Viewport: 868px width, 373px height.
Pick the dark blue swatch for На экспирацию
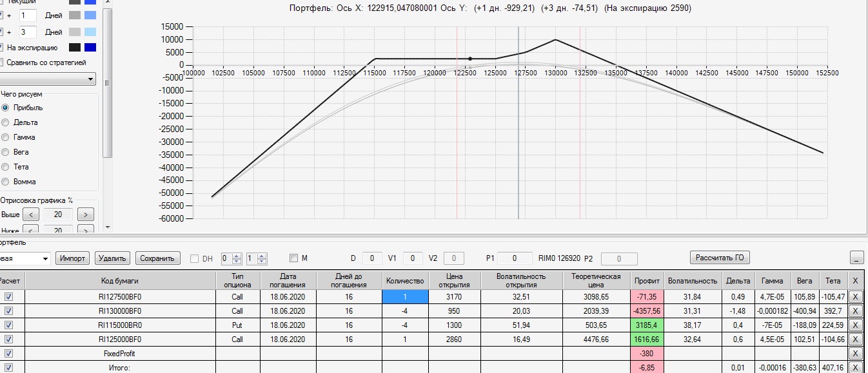coord(90,47)
